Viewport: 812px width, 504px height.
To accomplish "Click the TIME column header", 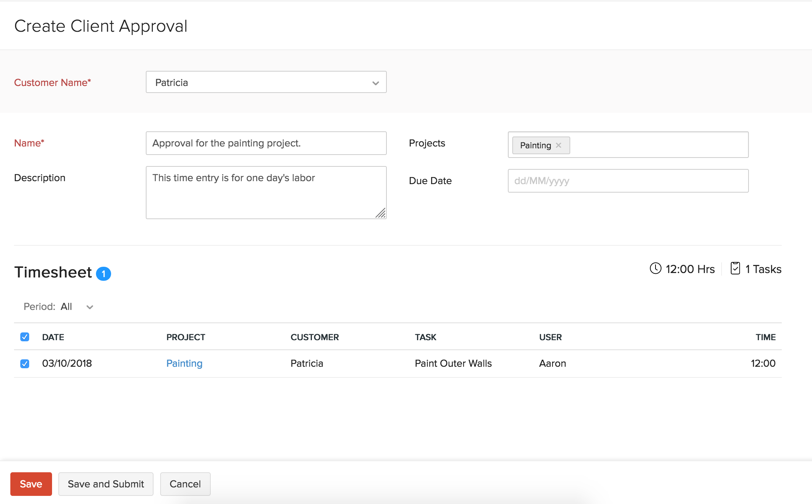I will point(765,337).
